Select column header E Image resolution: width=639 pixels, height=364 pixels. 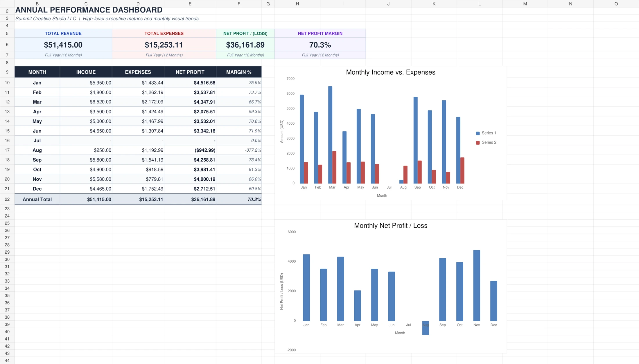pos(190,4)
